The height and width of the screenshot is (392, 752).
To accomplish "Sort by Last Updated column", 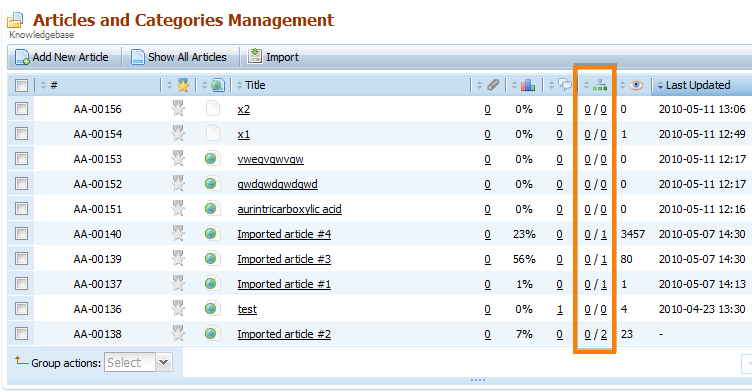I will (698, 85).
